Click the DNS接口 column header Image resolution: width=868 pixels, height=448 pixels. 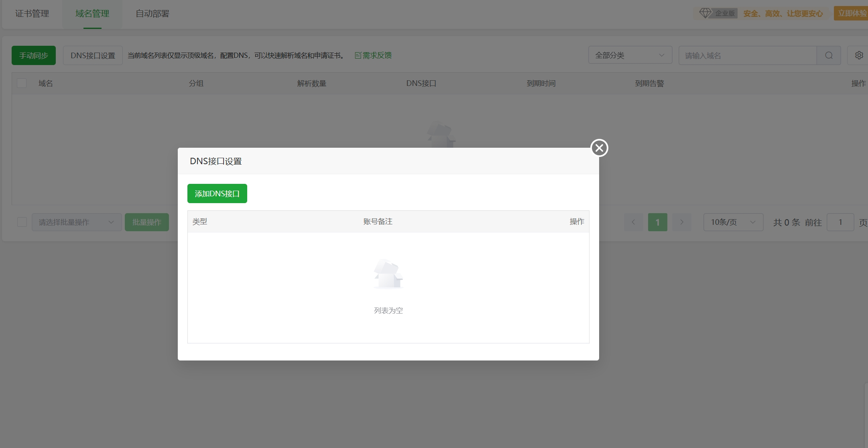[x=421, y=83]
